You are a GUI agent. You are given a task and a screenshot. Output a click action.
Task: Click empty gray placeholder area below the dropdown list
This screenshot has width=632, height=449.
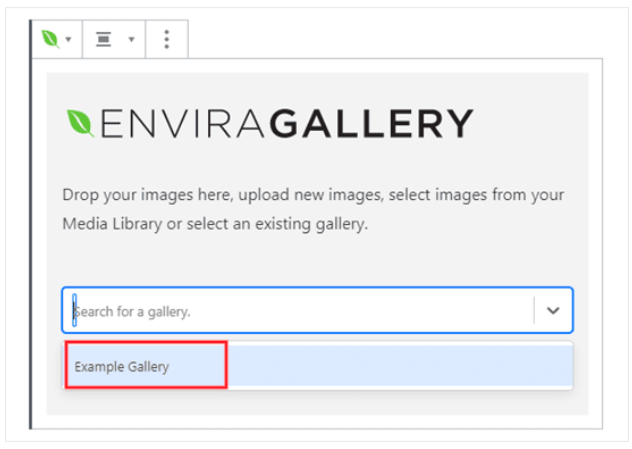coord(318,403)
